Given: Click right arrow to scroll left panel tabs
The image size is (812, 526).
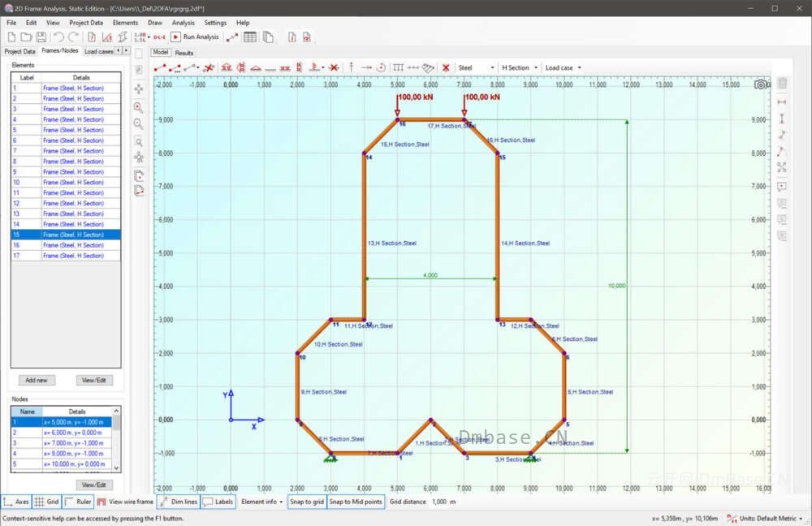Looking at the screenshot, I should click(x=126, y=51).
